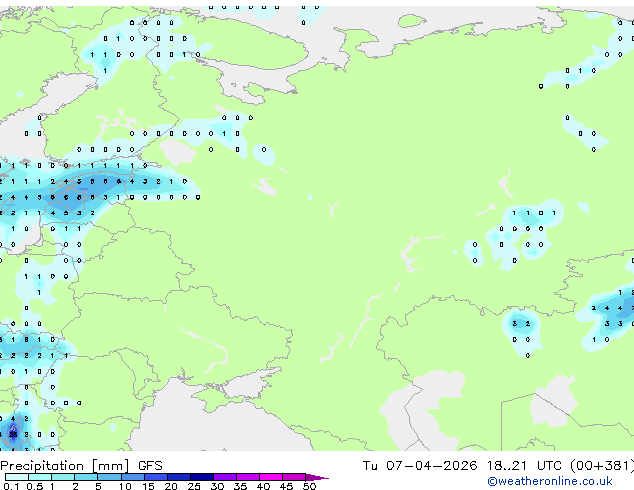Select the 5–10 mm legend color swatch
This screenshot has height=490, width=634.
click(109, 477)
